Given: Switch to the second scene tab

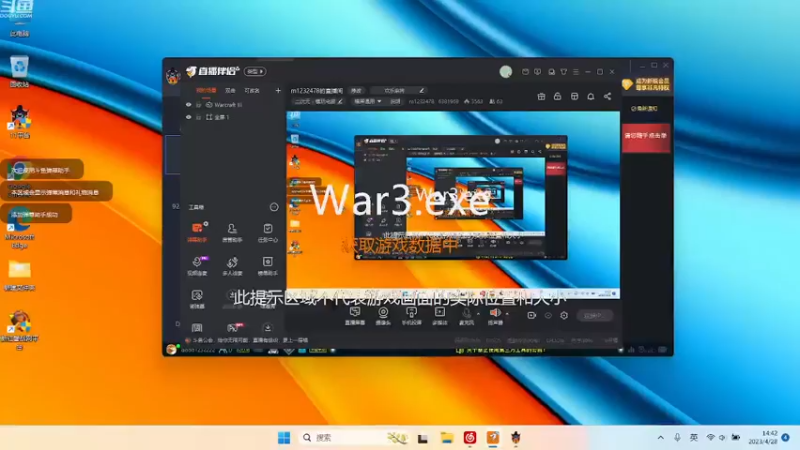Looking at the screenshot, I should 230,90.
